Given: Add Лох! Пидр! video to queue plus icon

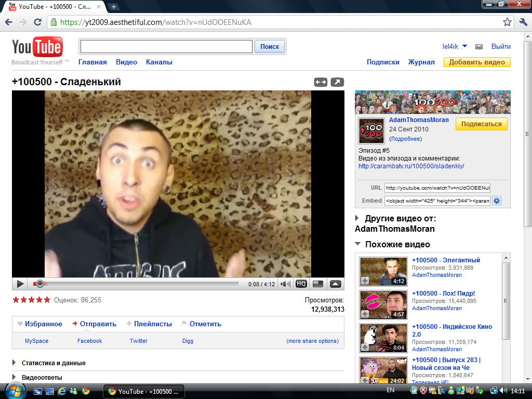Looking at the screenshot, I should 365,314.
